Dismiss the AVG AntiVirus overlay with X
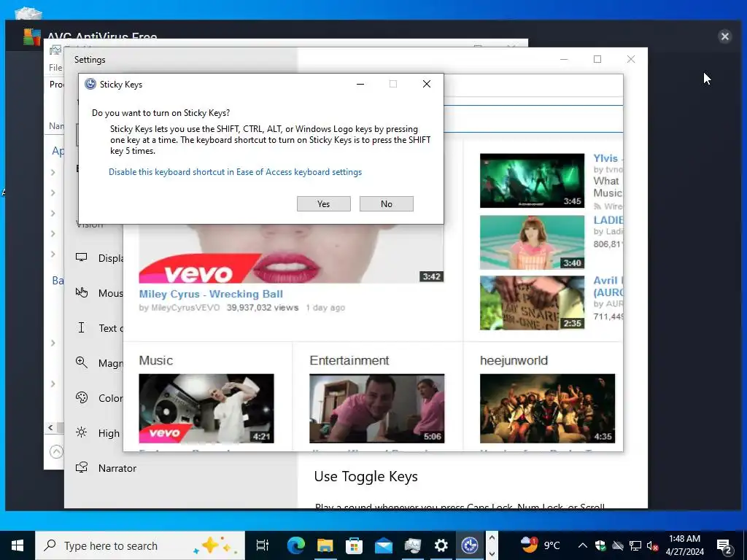The height and width of the screenshot is (560, 747). point(724,36)
